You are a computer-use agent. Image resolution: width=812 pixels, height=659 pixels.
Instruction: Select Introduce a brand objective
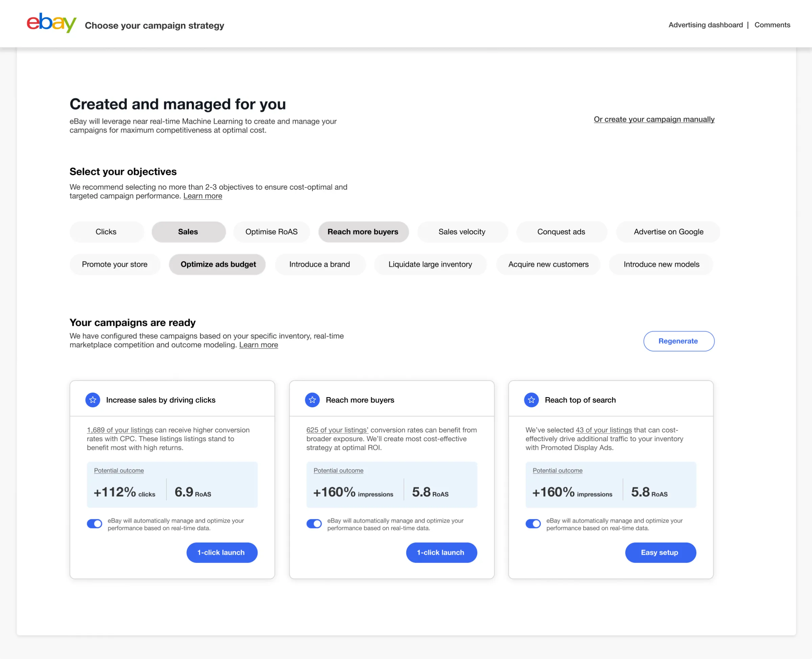pyautogui.click(x=320, y=265)
